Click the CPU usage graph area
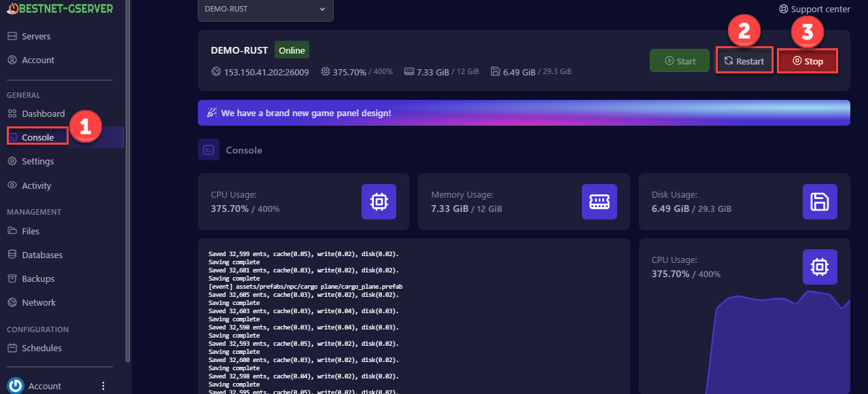Screen dimensions: 868x394 click(779, 343)
